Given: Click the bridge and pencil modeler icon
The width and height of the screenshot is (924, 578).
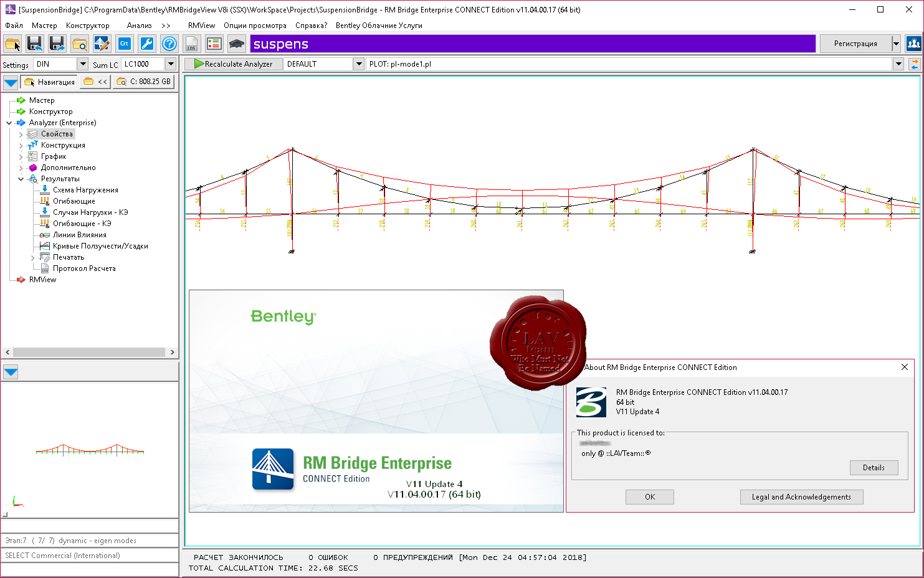Looking at the screenshot, I should pos(102,44).
